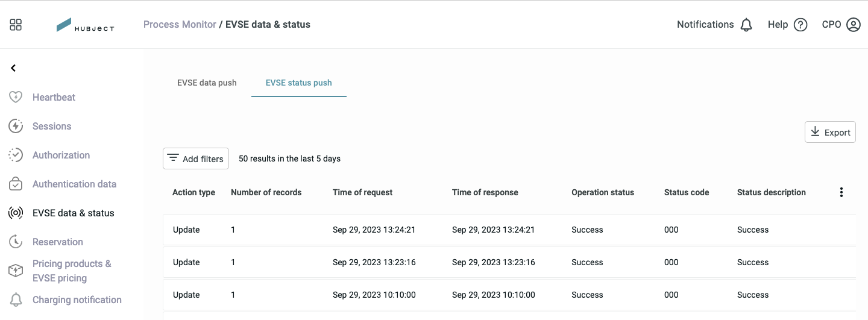The image size is (868, 320).
Task: Open Charging notification in the sidebar
Action: tap(77, 300)
